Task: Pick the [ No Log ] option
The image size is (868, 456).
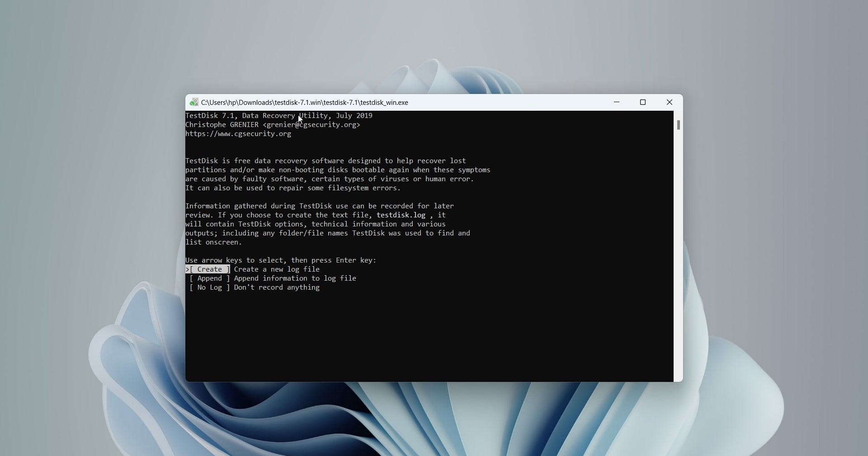Action: pos(209,287)
